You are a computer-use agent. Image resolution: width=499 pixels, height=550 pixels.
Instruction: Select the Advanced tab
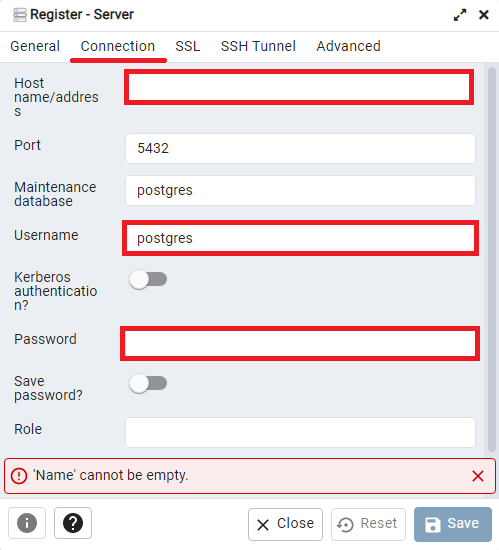(348, 46)
